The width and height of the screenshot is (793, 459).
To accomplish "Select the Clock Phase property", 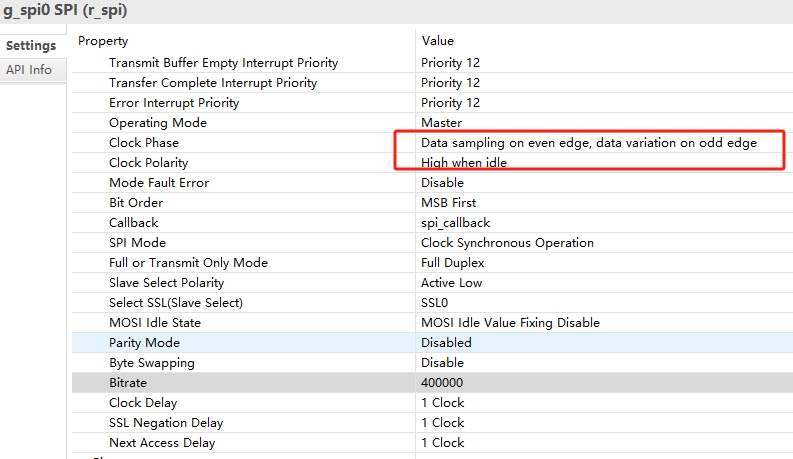I will [144, 143].
